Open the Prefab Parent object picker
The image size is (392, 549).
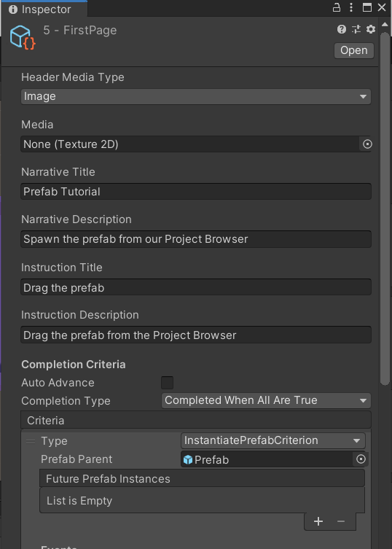361,459
